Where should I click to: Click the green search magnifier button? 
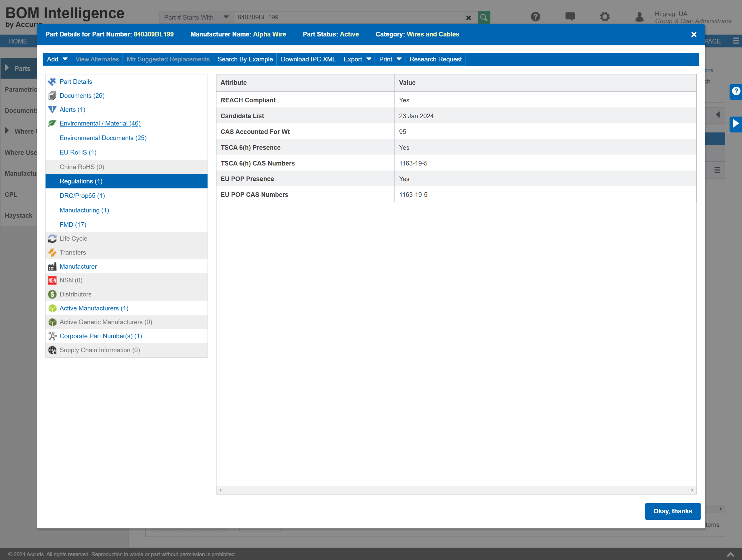tap(484, 17)
